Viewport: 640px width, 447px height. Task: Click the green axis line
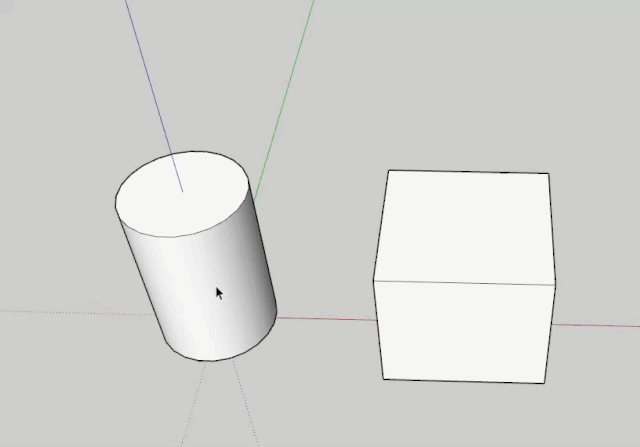pyautogui.click(x=284, y=100)
